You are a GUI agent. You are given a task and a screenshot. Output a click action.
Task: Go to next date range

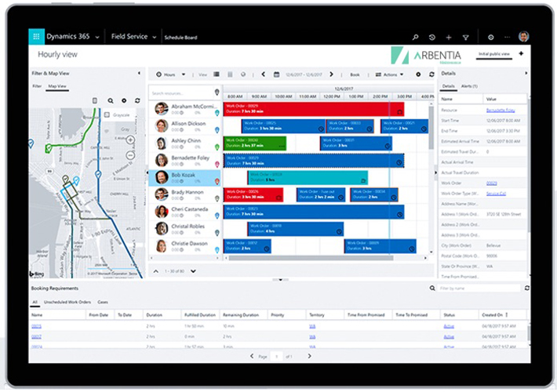coord(331,74)
